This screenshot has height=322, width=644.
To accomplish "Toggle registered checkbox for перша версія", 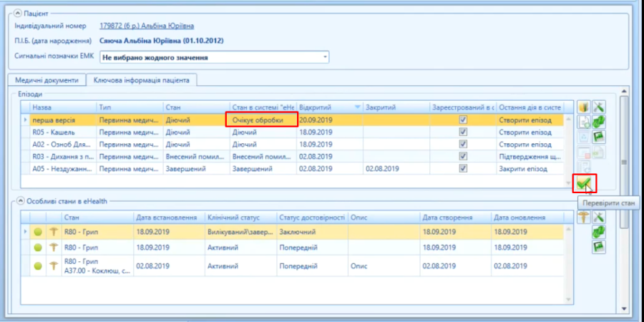I will click(463, 120).
